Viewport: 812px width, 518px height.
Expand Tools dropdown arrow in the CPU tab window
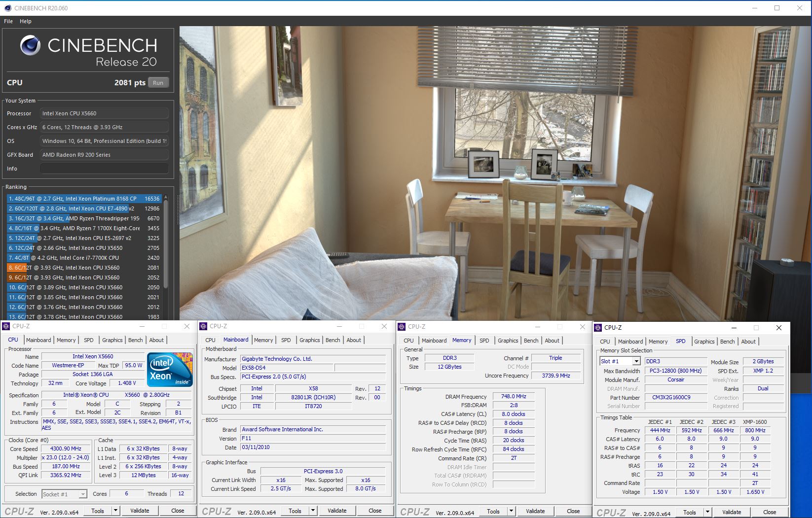coord(115,511)
